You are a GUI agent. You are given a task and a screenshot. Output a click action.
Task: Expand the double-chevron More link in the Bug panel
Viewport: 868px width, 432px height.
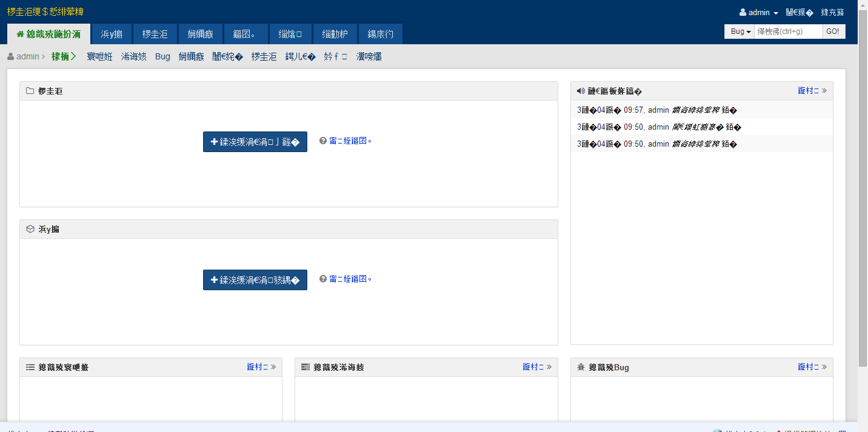click(x=812, y=367)
